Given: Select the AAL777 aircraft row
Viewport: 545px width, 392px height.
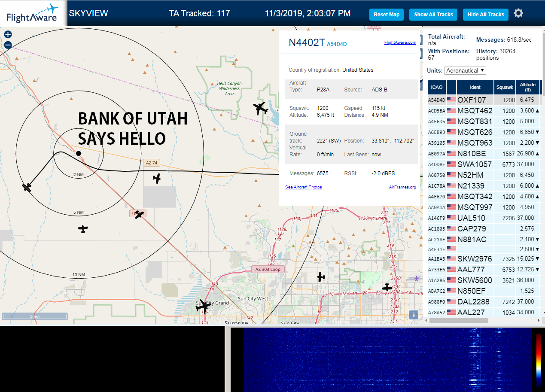Looking at the screenshot, I should (x=484, y=269).
